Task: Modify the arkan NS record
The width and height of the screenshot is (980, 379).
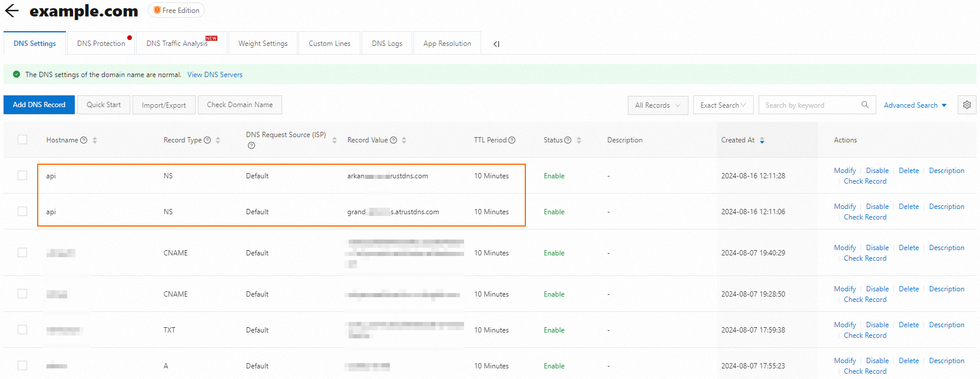Action: [845, 171]
